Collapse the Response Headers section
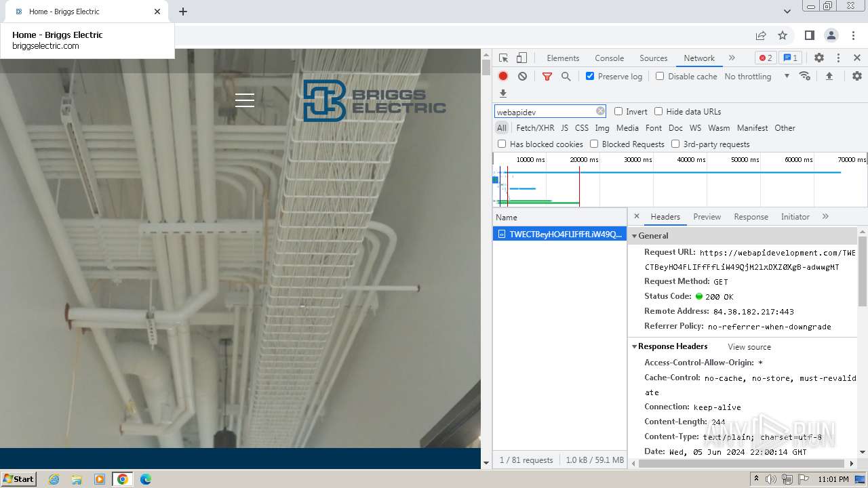Viewport: 868px width, 488px height. coord(635,346)
